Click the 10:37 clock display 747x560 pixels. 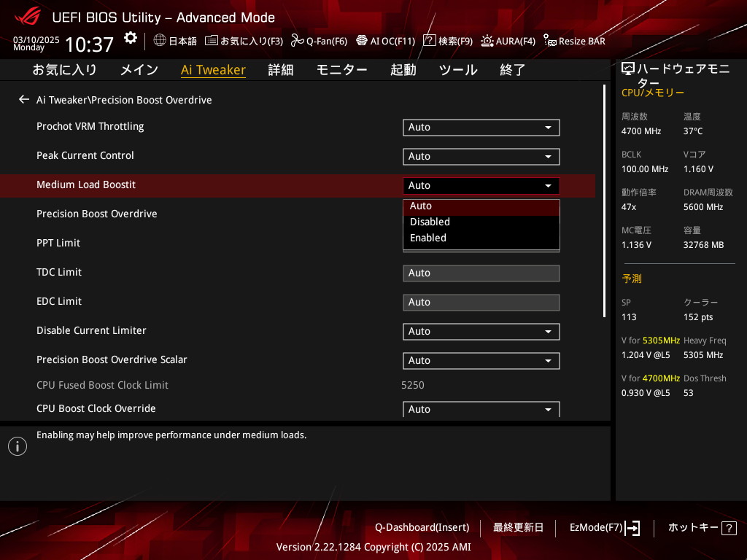89,44
